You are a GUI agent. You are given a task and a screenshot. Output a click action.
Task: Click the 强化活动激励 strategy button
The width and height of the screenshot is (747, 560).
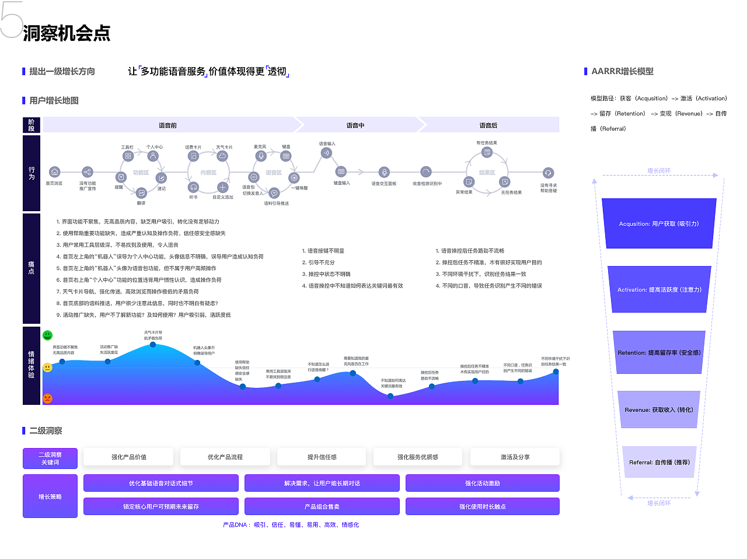coord(483,483)
